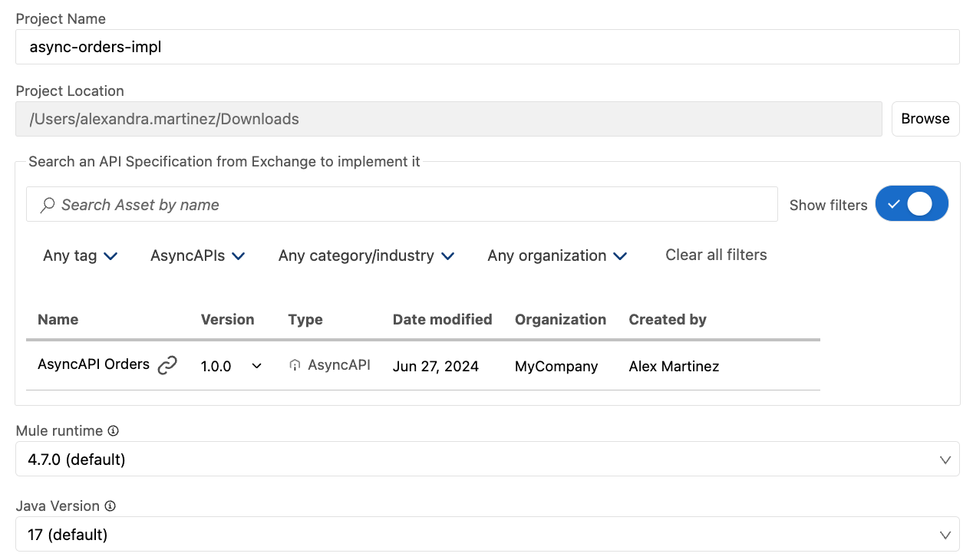Disable the Show filters toggle
Screen dimensions: 973x560
tap(912, 203)
